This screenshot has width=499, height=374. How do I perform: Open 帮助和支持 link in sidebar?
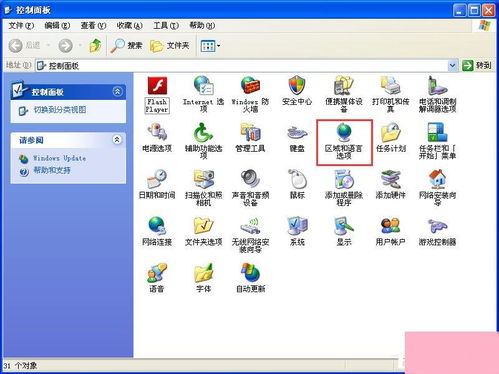pyautogui.click(x=52, y=170)
